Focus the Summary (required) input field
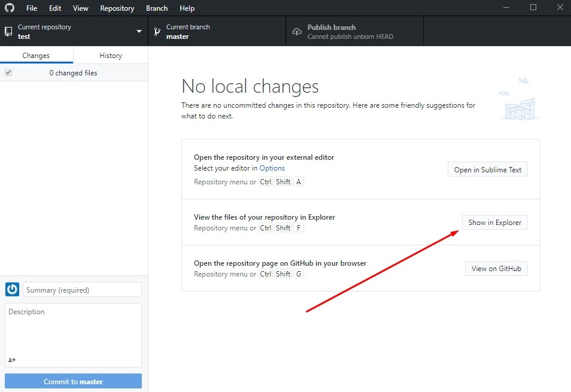This screenshot has height=392, width=571. tap(83, 290)
